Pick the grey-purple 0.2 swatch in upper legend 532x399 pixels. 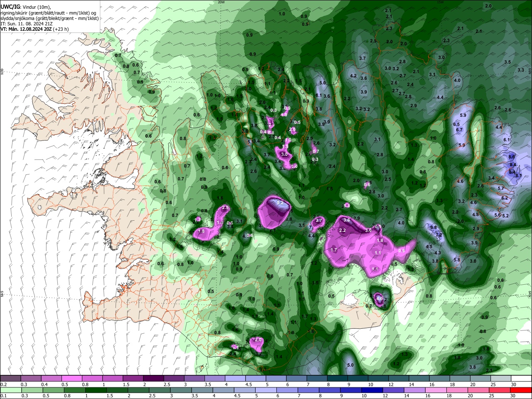[x=10, y=378]
